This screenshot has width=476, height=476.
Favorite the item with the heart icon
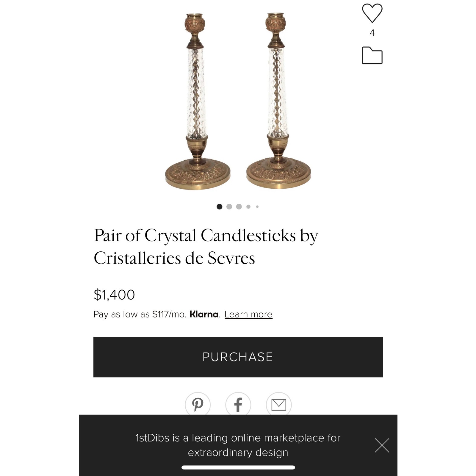372,13
